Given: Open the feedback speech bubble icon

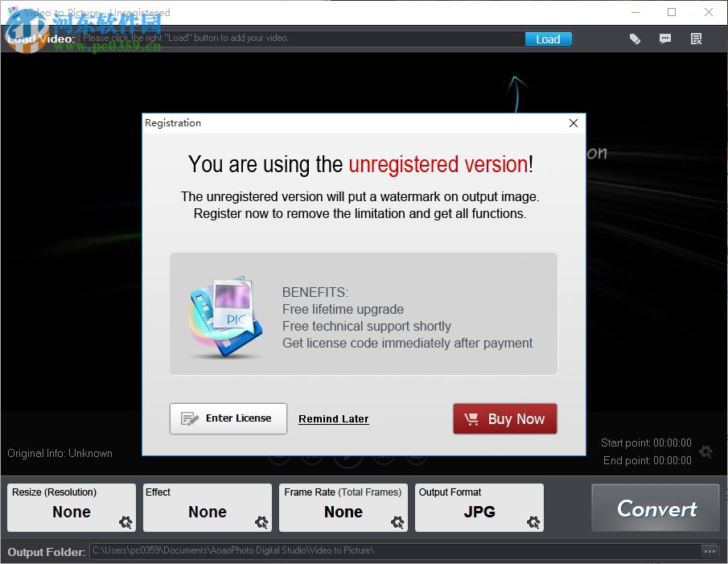Looking at the screenshot, I should (x=665, y=39).
